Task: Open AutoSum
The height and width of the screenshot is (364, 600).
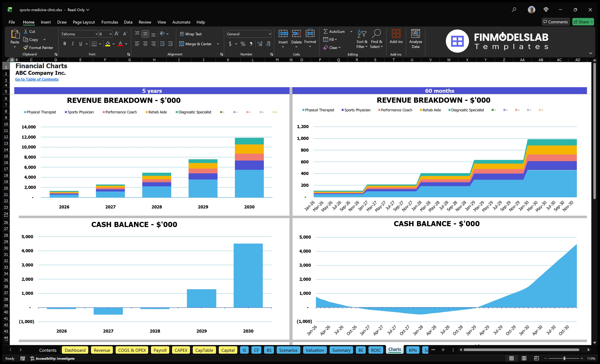Action: click(x=336, y=31)
